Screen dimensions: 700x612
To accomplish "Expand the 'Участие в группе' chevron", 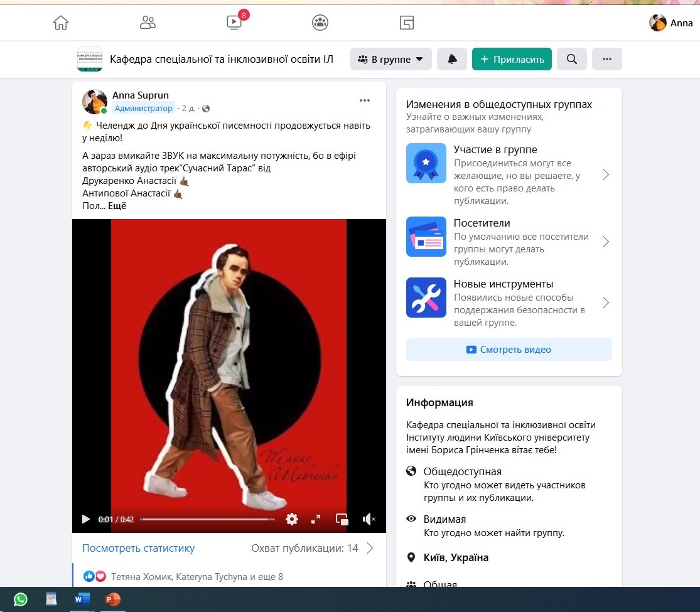I will coord(606,174).
